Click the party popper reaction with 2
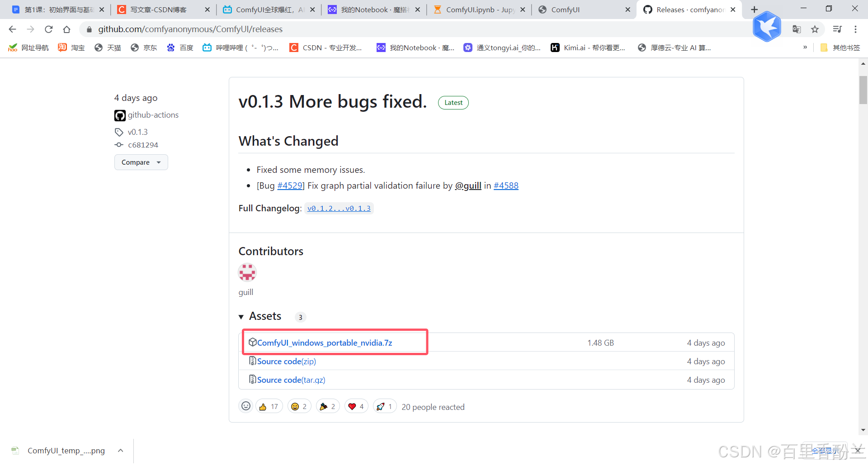Image resolution: width=868 pixels, height=466 pixels. [x=328, y=406]
